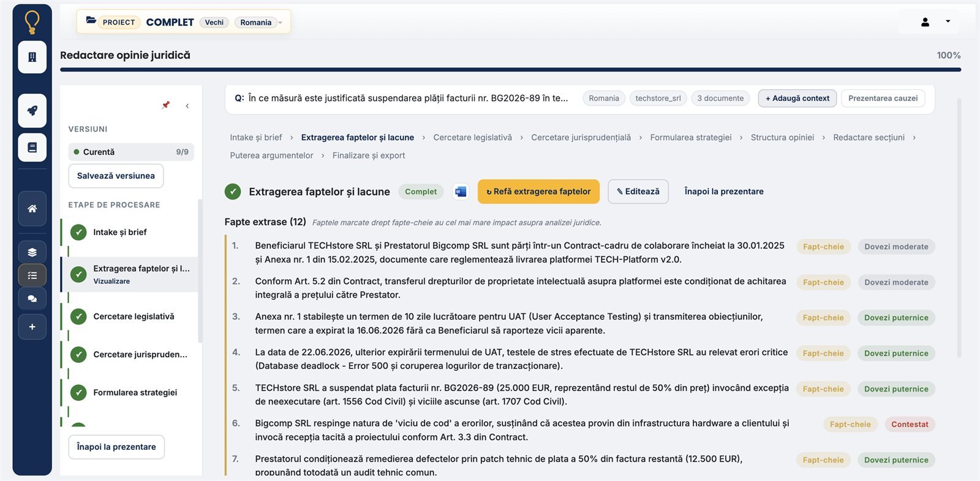Open the building icon in sidebar

click(32, 57)
